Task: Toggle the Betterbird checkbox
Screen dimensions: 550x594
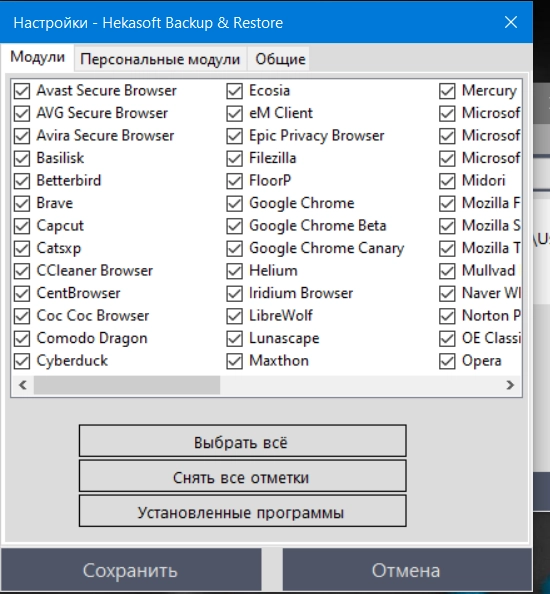Action: pos(22,181)
